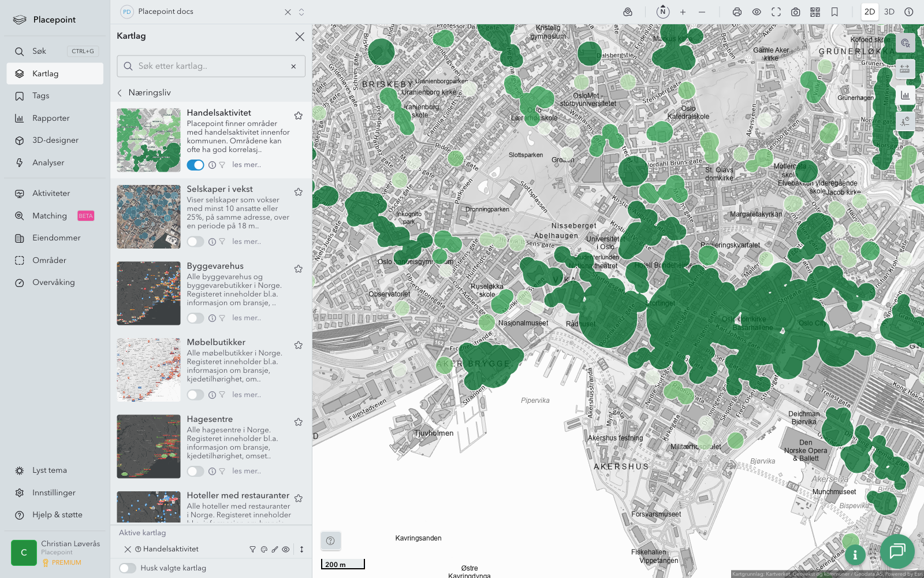Click les mer for Byggevarehus
Viewport: 924px width, 578px height.
tap(247, 318)
